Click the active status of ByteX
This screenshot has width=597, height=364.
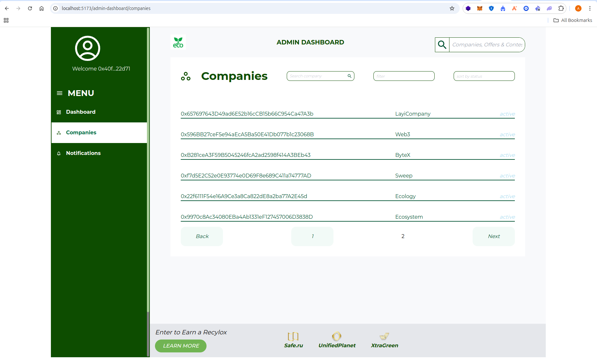point(507,155)
